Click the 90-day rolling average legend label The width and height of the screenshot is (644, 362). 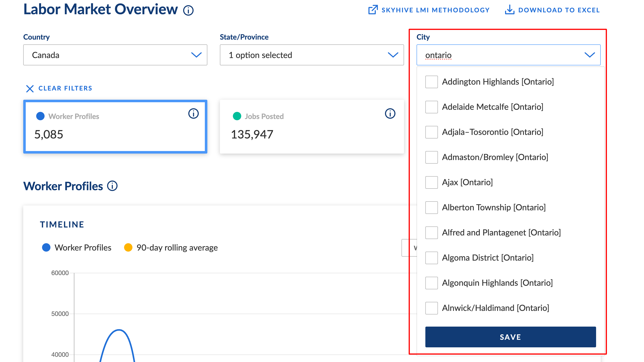click(x=177, y=248)
